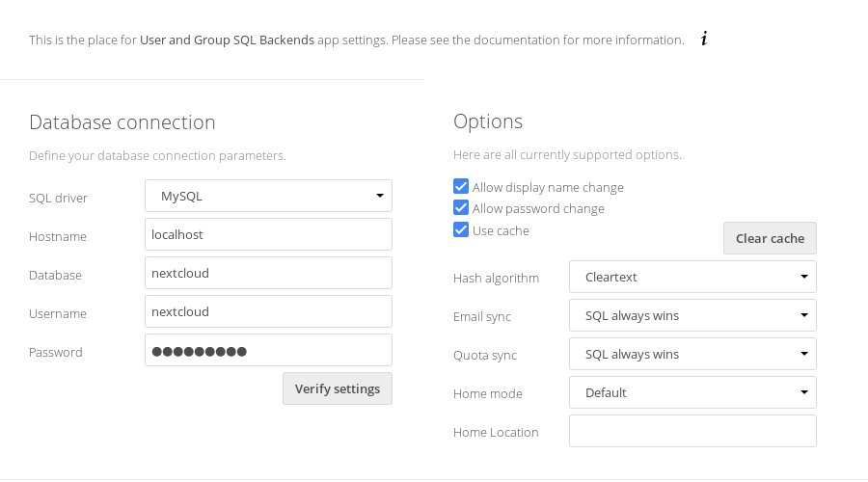Click the Password input field
Image resolution: width=868 pixels, height=482 pixels.
click(x=268, y=350)
